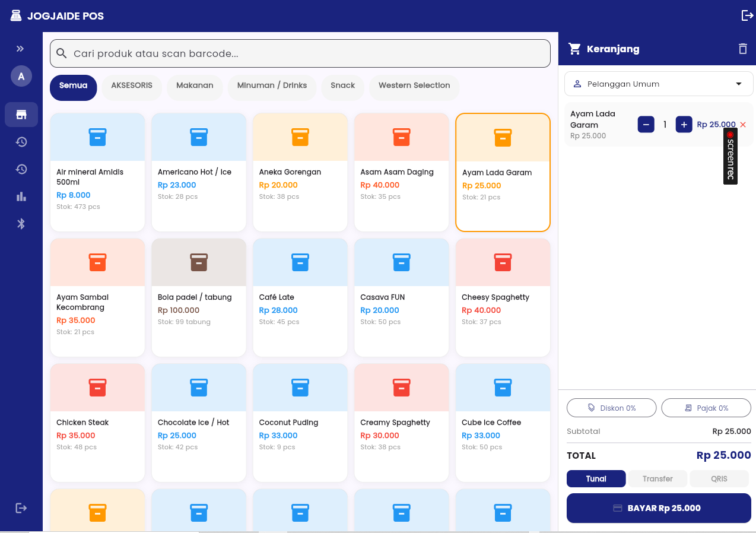Click the Ayam Lada Garam product card
Viewport: 756px width, 533px height.
point(503,172)
